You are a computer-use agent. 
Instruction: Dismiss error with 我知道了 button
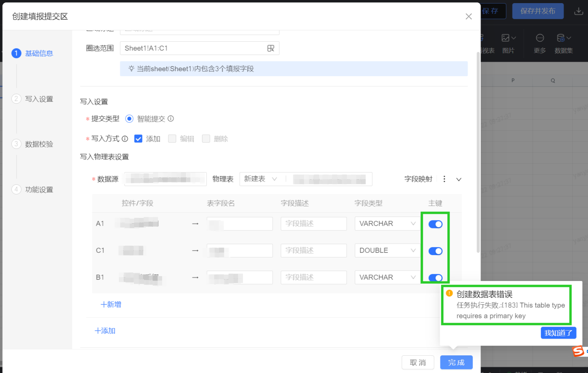coord(558,333)
